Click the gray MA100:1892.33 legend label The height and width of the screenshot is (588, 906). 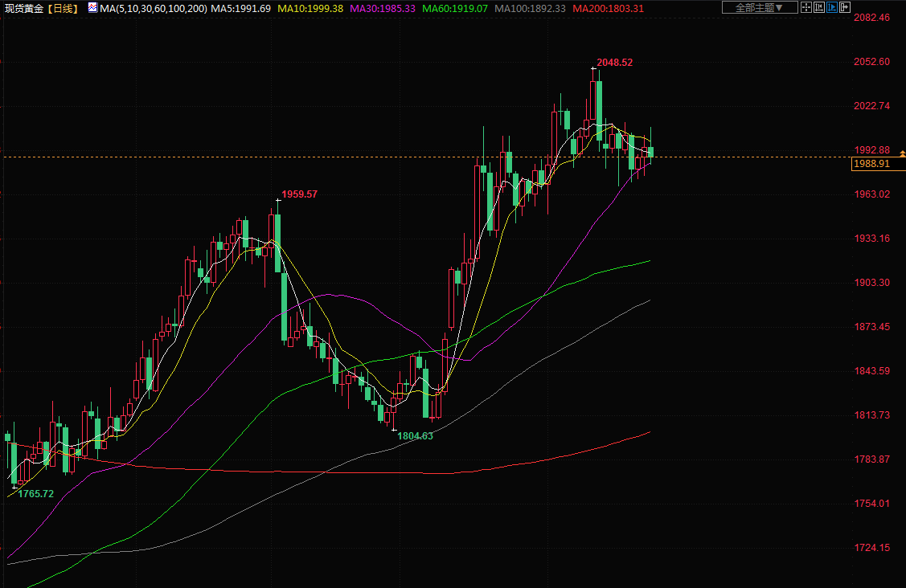530,8
